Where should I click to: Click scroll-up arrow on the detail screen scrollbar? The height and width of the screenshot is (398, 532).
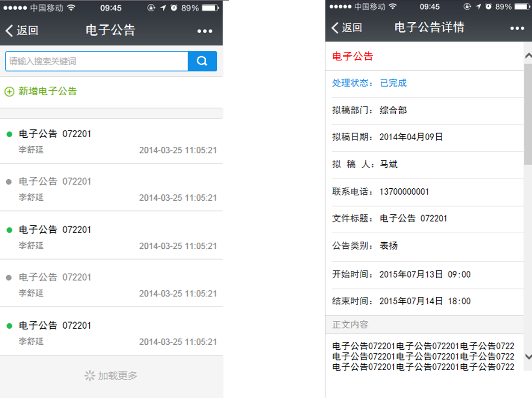(x=528, y=56)
